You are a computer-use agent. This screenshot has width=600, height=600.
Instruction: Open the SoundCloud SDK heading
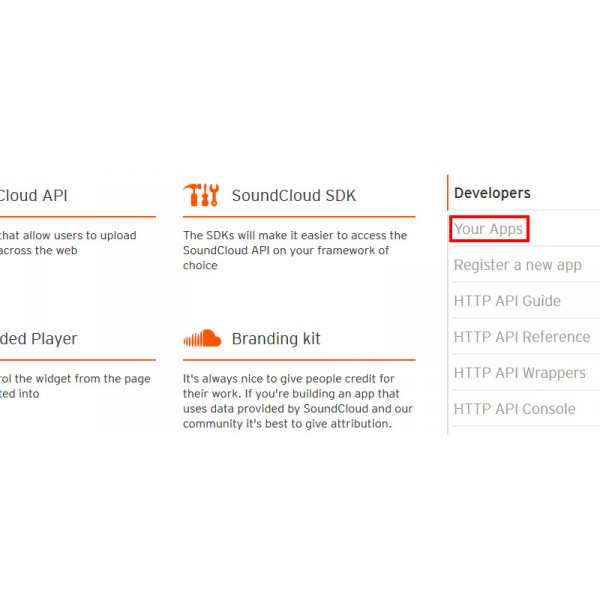[x=293, y=196]
